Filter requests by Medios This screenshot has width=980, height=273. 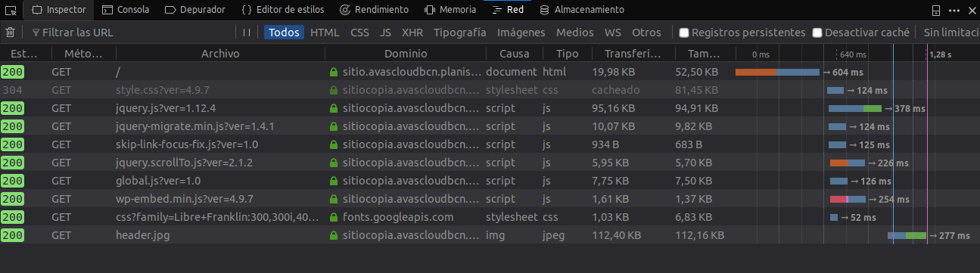coord(575,33)
